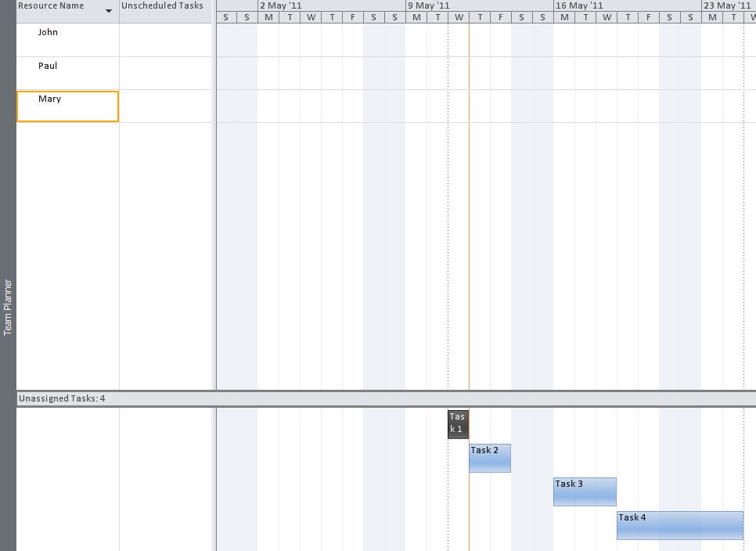Click the vertical Team Planner view label
The image size is (756, 551).
[x=8, y=307]
